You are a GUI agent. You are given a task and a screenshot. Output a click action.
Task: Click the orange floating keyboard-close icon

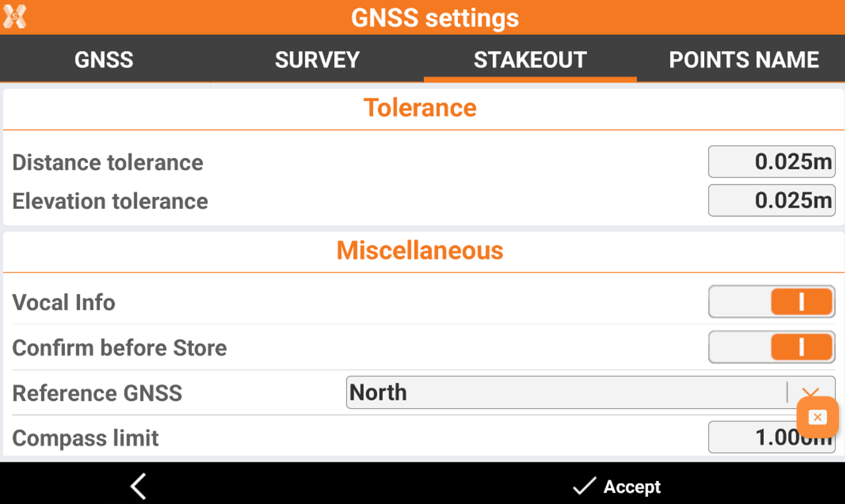[817, 417]
